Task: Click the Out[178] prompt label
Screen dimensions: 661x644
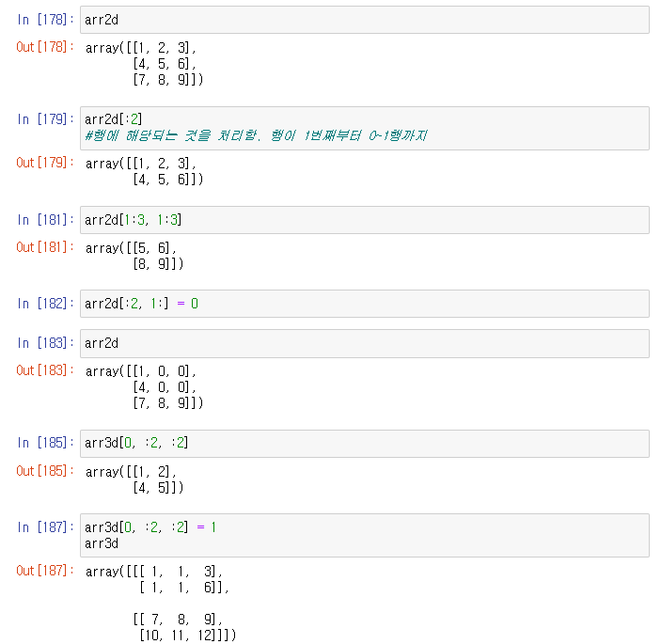Action: pyautogui.click(x=45, y=47)
